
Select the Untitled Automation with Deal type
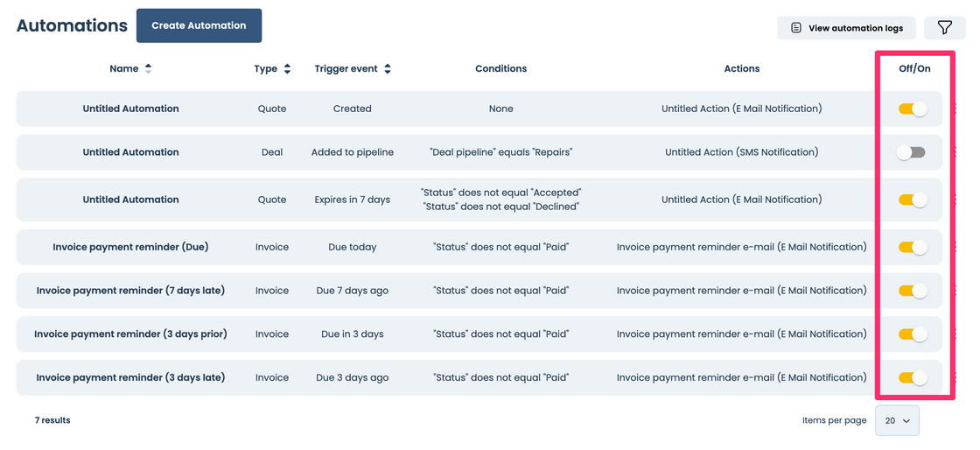pyautogui.click(x=130, y=152)
